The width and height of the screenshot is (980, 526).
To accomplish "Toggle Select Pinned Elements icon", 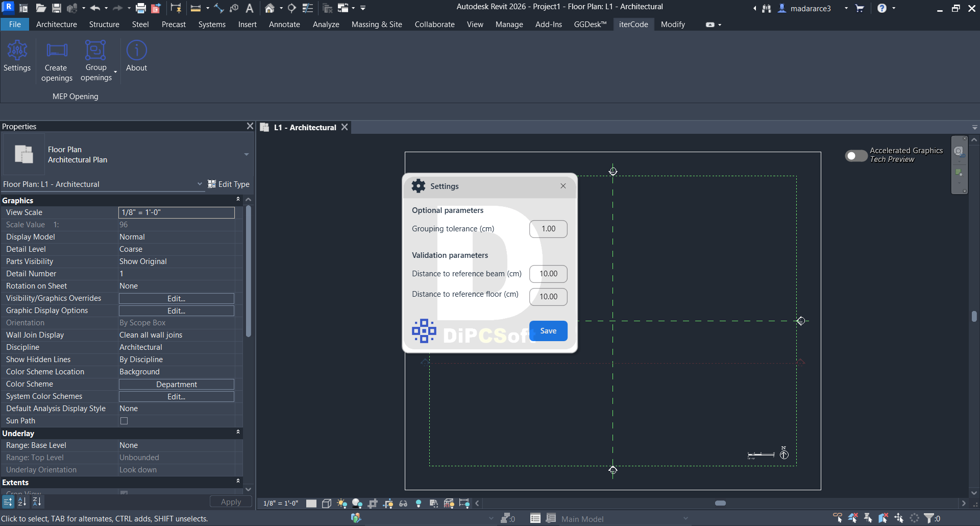I will pyautogui.click(x=868, y=518).
